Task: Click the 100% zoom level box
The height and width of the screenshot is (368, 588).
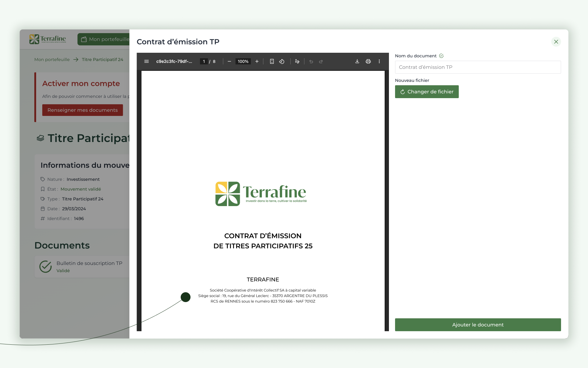Action: pyautogui.click(x=243, y=61)
